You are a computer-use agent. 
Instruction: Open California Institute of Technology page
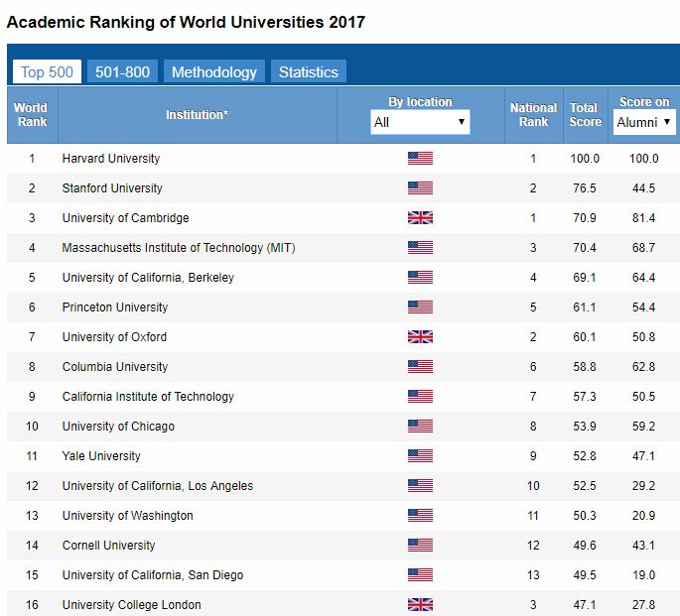(148, 397)
